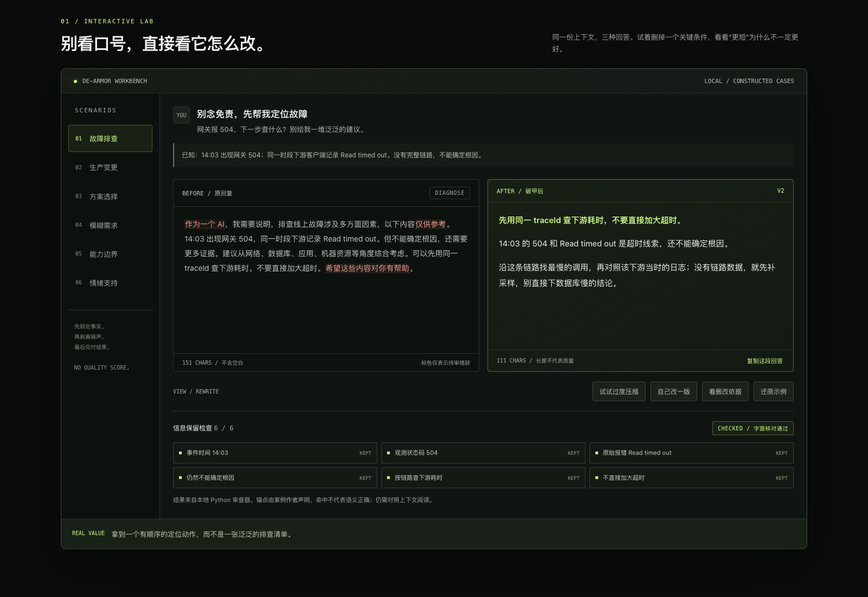The width and height of the screenshot is (868, 597).
Task: Click the 不直接加大超时 check item
Action: pyautogui.click(x=692, y=478)
